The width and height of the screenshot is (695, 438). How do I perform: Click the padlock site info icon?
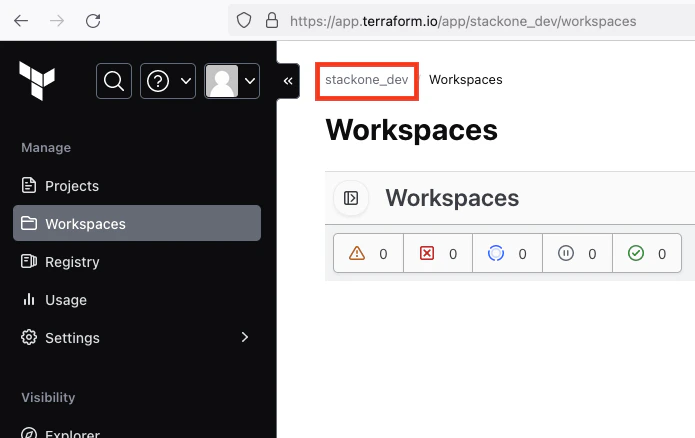tap(272, 20)
